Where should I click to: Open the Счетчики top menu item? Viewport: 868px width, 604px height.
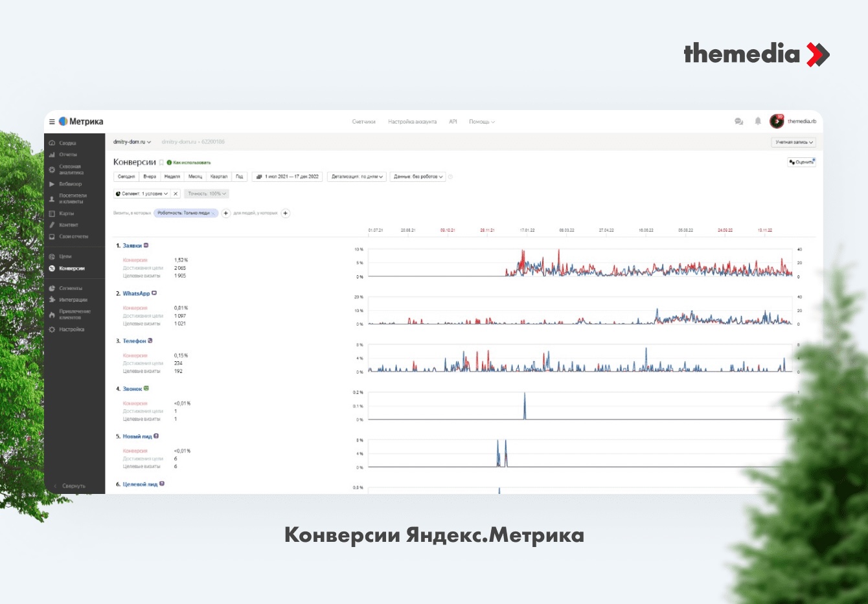[x=363, y=122]
